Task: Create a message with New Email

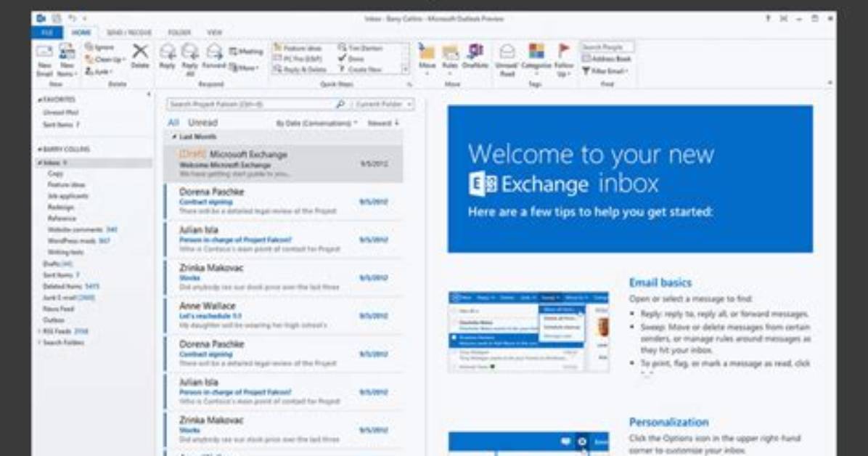Action: pyautogui.click(x=44, y=60)
